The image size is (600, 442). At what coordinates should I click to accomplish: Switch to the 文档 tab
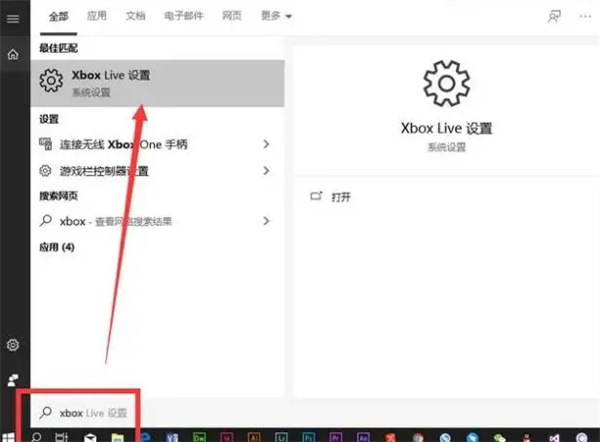(x=135, y=16)
